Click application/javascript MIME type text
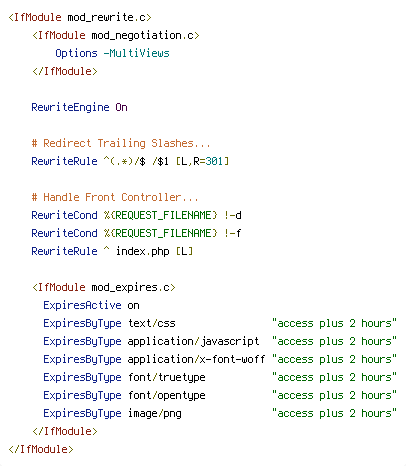 [194, 341]
